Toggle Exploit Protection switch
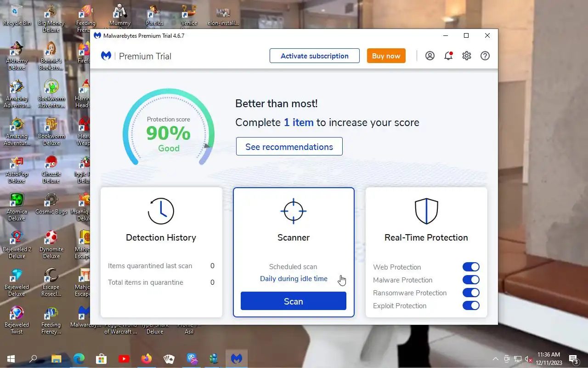 coord(471,305)
